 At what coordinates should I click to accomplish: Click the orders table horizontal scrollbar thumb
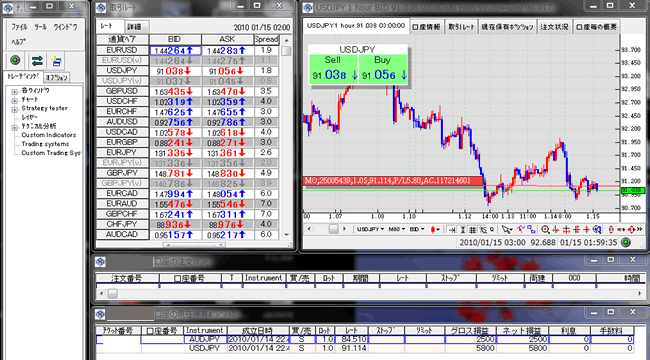coord(113,293)
